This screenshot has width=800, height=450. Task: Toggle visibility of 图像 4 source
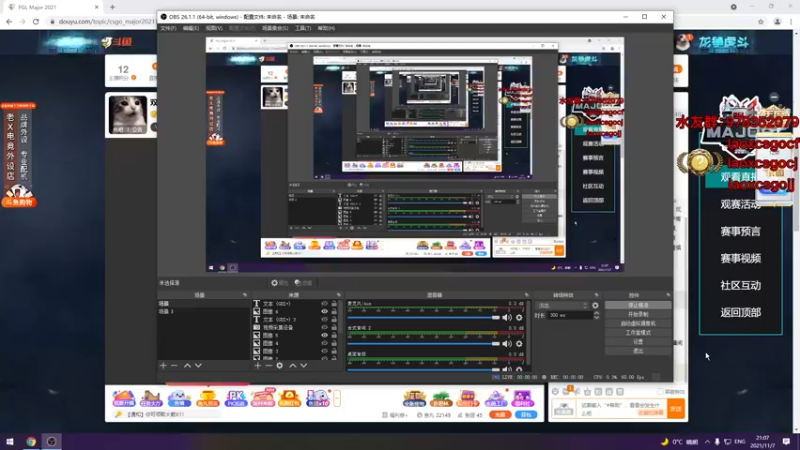(x=324, y=343)
